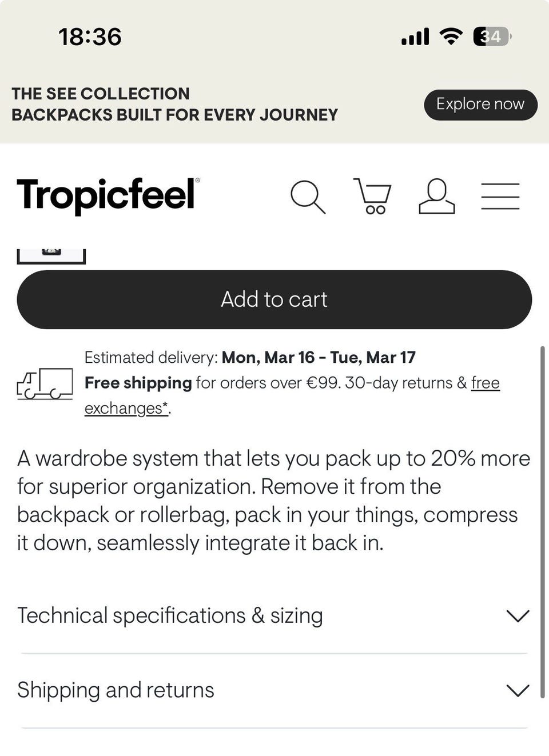Tap the Explore now button
549x756 pixels.
point(480,105)
